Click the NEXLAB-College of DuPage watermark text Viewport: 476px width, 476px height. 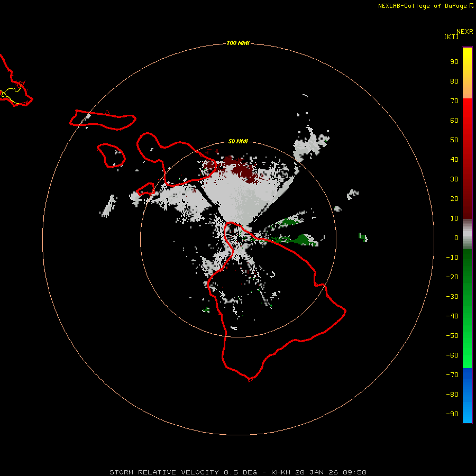(425, 6)
